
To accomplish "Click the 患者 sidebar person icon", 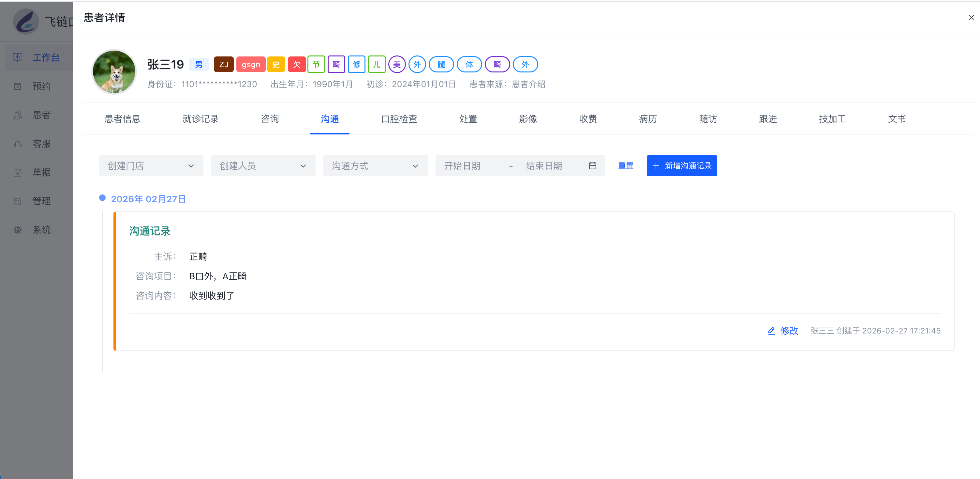I will (18, 115).
